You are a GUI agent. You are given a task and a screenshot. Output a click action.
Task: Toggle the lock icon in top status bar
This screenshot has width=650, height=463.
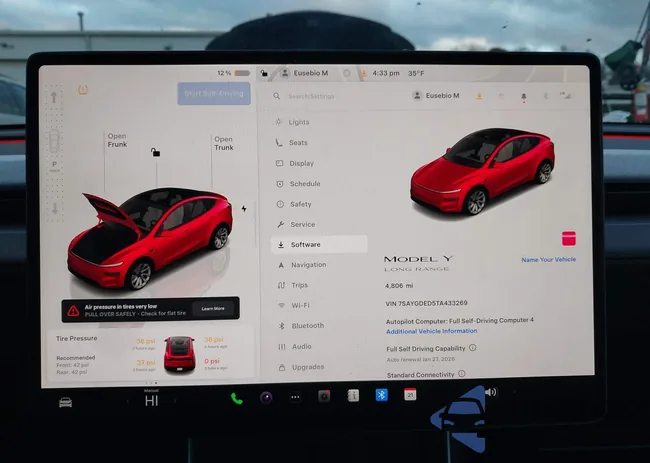(263, 73)
